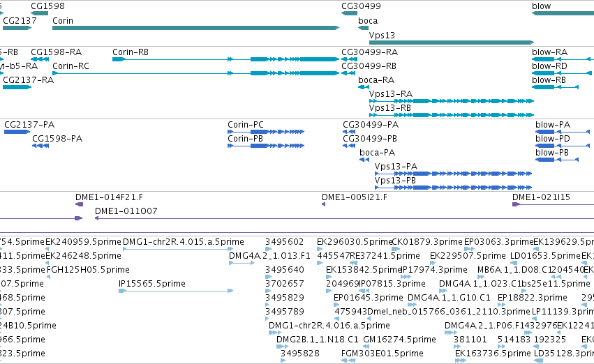The height and width of the screenshot is (364, 594).
Task: Select the blow-RD transcript label
Action: 550,66
